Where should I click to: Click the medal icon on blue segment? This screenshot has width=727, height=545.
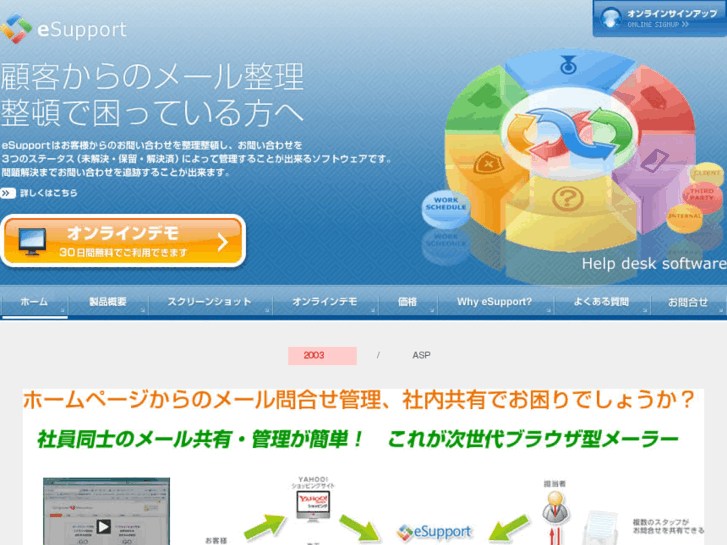[x=568, y=65]
